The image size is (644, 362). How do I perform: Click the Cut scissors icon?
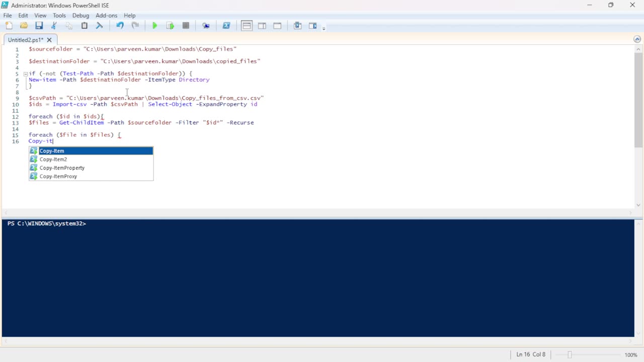54,26
